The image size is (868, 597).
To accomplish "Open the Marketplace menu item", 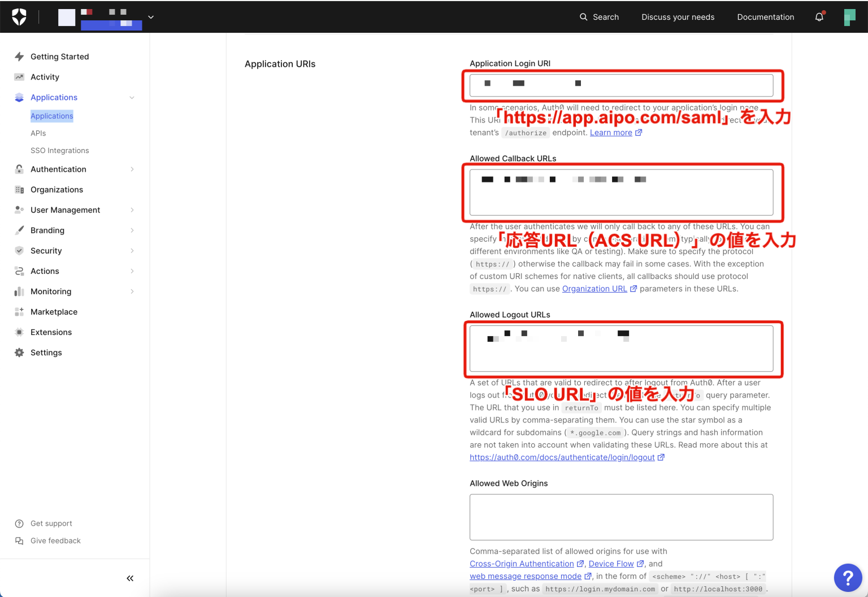I will [x=54, y=312].
